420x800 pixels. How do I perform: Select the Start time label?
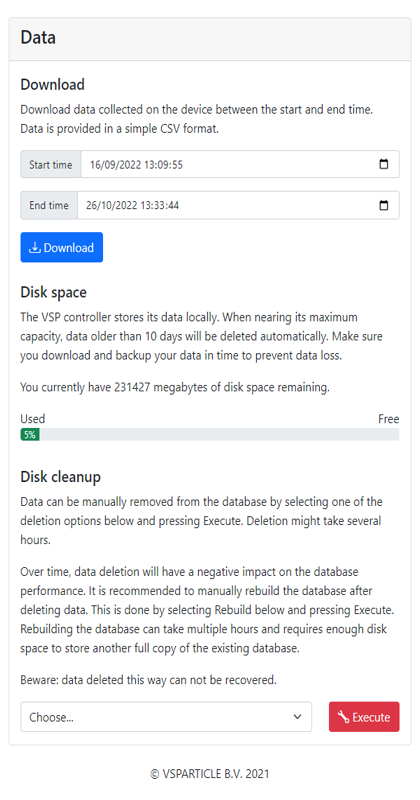tap(51, 164)
